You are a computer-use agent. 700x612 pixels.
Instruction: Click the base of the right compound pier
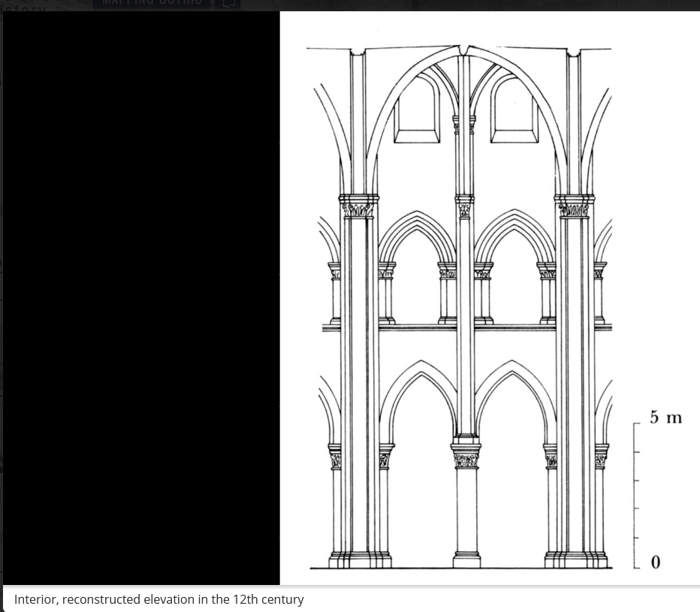point(575,559)
